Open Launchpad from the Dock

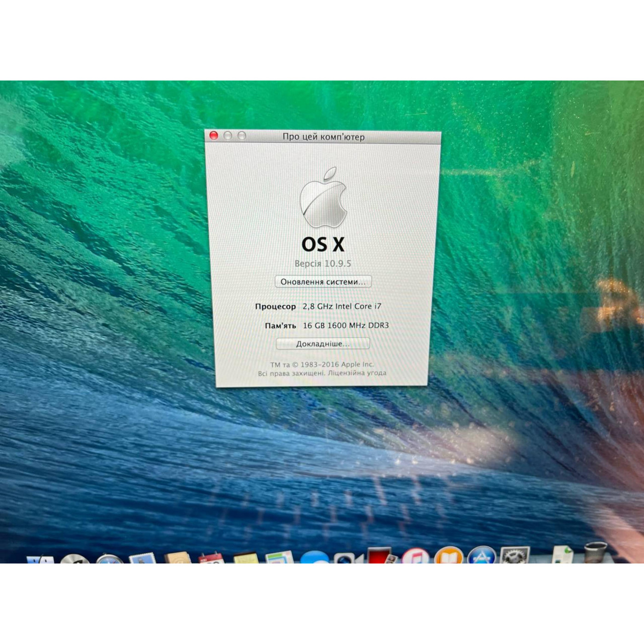coord(75,558)
